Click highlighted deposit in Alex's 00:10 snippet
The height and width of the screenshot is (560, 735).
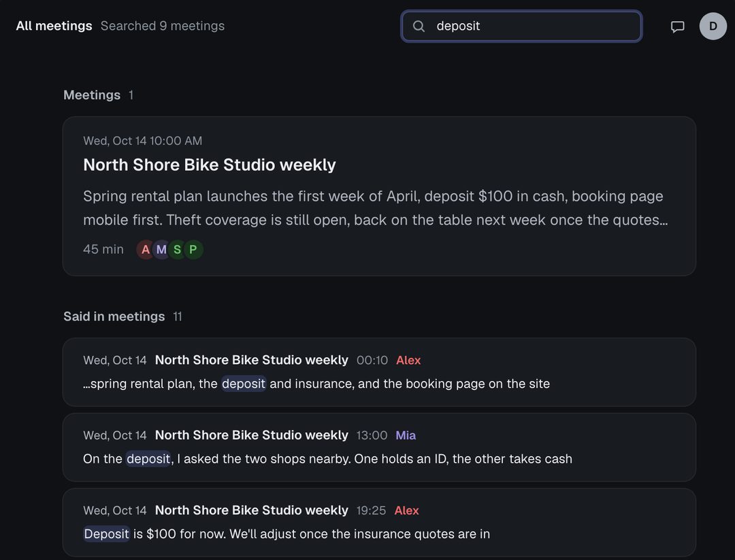(x=244, y=383)
